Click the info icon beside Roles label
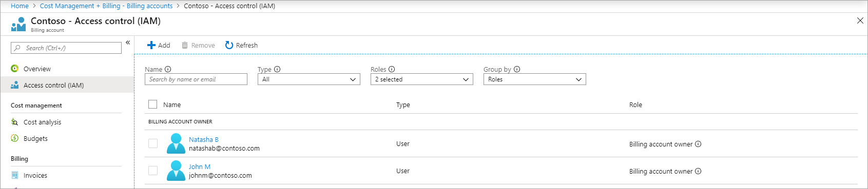Image resolution: width=868 pixels, height=189 pixels. (392, 69)
